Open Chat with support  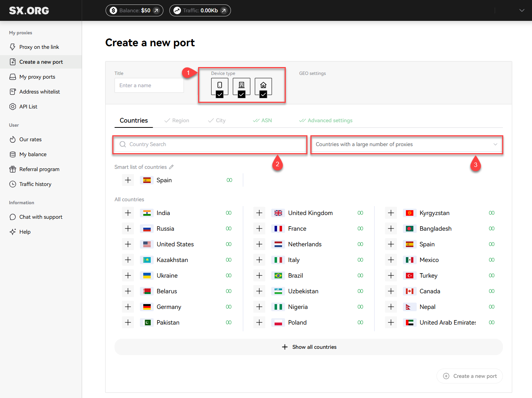coord(40,217)
